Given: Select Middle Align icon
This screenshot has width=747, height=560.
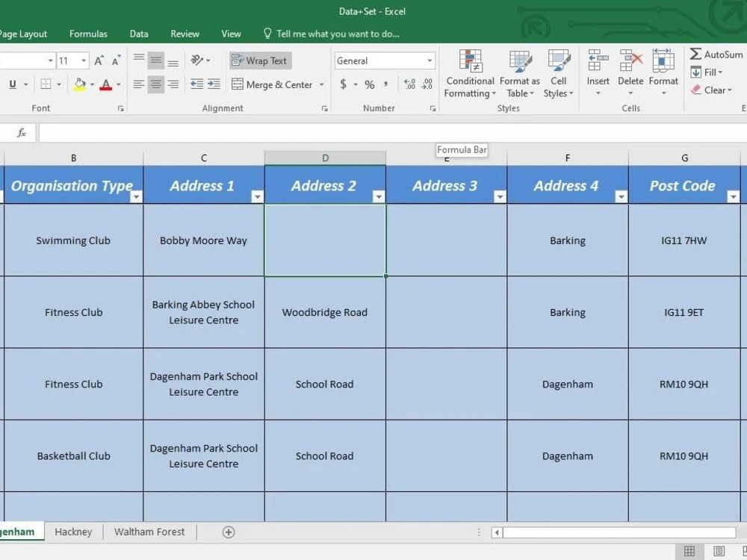Looking at the screenshot, I should tap(156, 60).
